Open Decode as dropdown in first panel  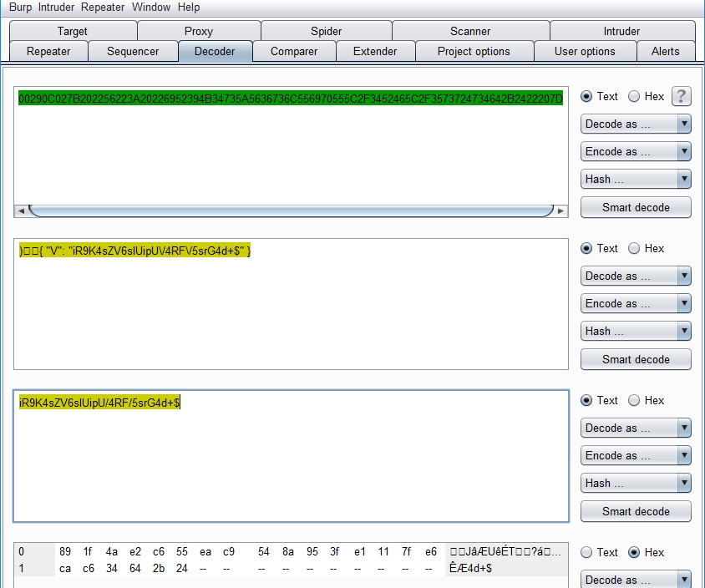pos(636,124)
